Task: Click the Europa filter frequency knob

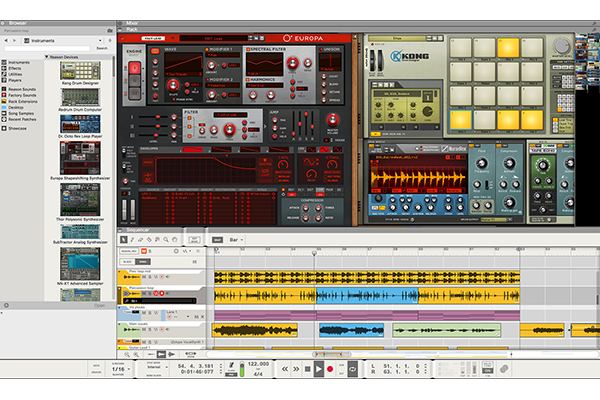Action: click(229, 130)
